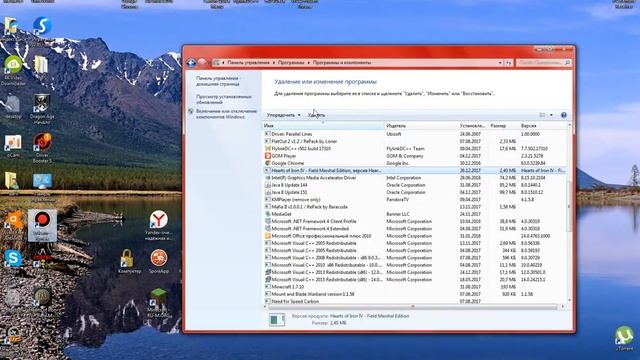Select Java 8 Update 151 row

pos(414,192)
